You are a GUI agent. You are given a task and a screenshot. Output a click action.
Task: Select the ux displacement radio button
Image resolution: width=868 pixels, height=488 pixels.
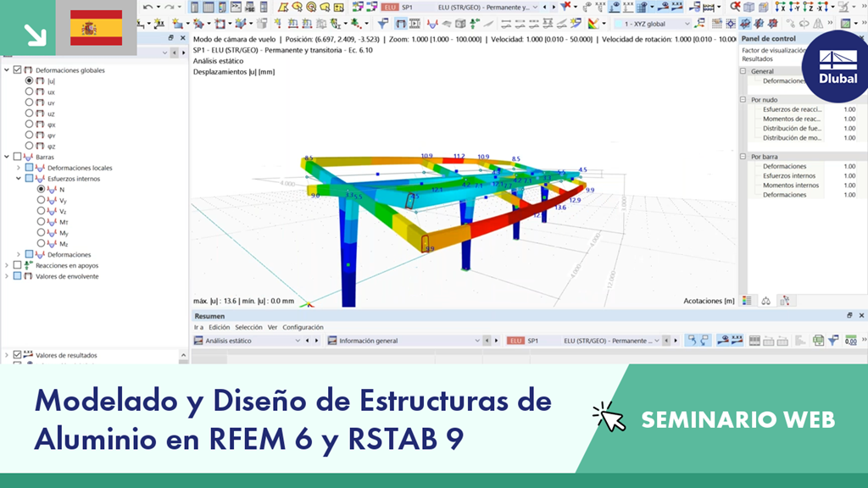tap(30, 91)
